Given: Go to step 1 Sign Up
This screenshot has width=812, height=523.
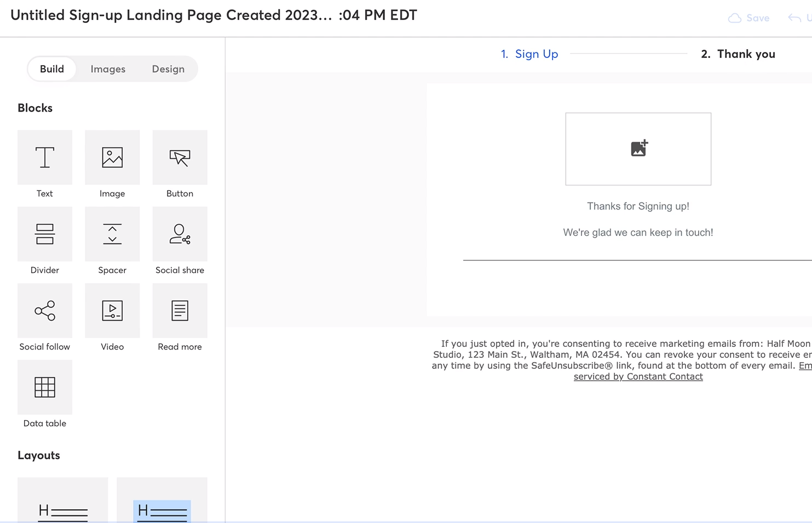Looking at the screenshot, I should (529, 54).
